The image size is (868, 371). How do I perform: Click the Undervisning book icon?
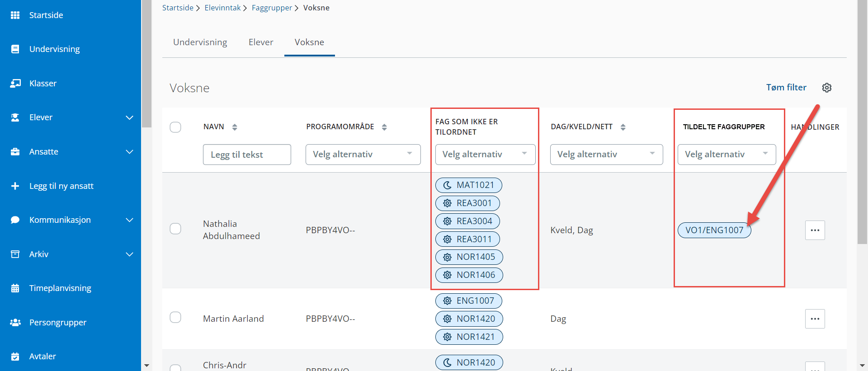15,49
